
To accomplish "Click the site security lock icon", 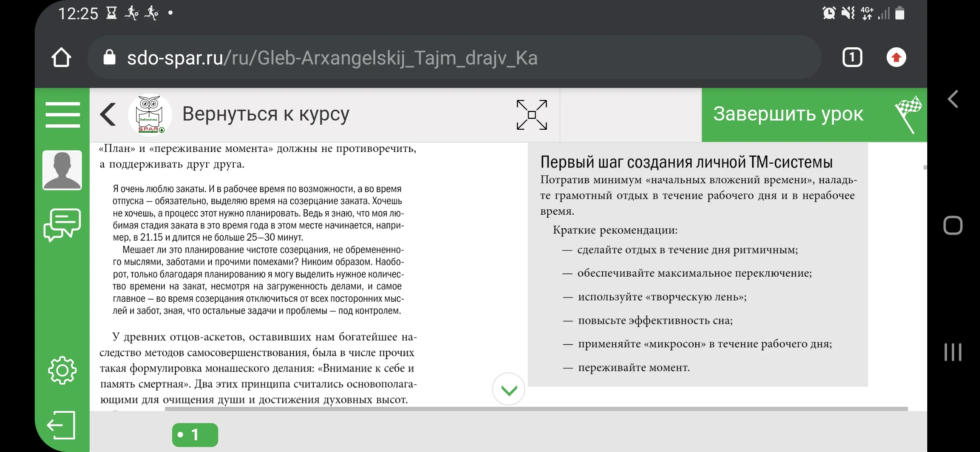I will coord(109,57).
